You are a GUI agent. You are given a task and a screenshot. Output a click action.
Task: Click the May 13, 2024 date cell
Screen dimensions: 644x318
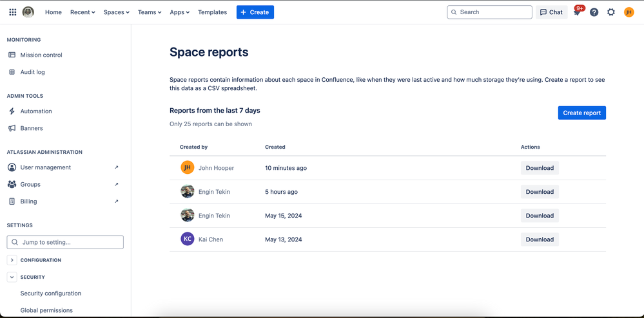[284, 239]
